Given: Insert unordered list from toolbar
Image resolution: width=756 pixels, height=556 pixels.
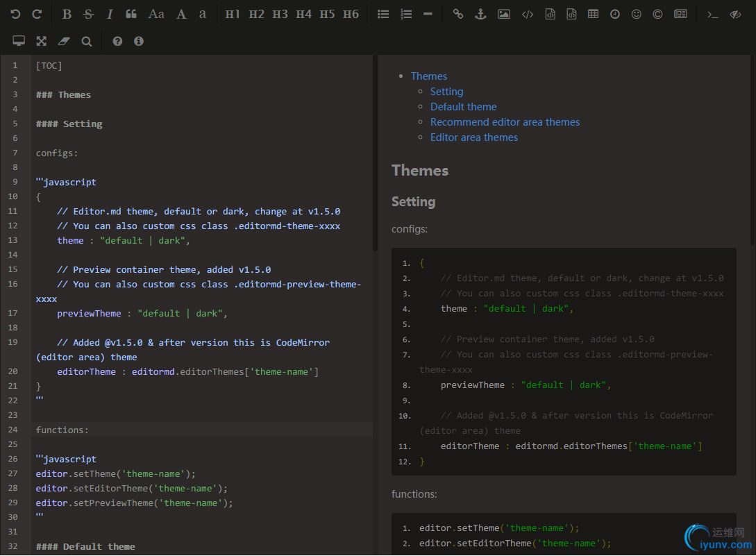Looking at the screenshot, I should click(x=383, y=14).
